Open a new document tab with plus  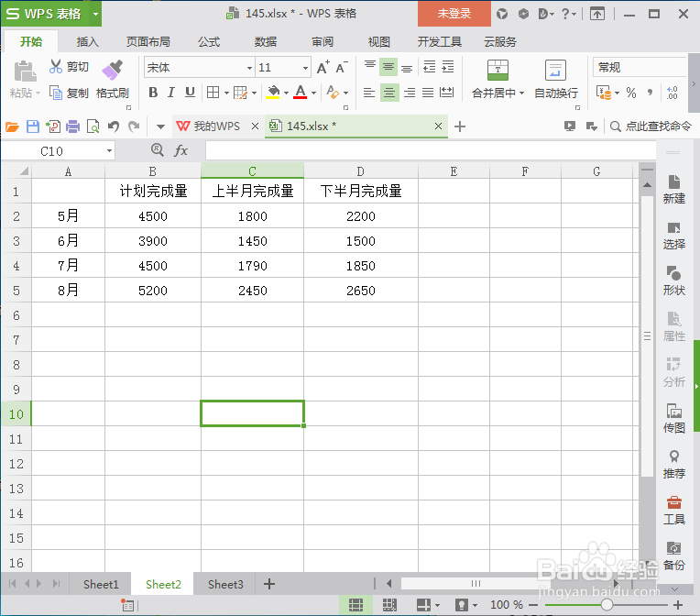(x=459, y=126)
